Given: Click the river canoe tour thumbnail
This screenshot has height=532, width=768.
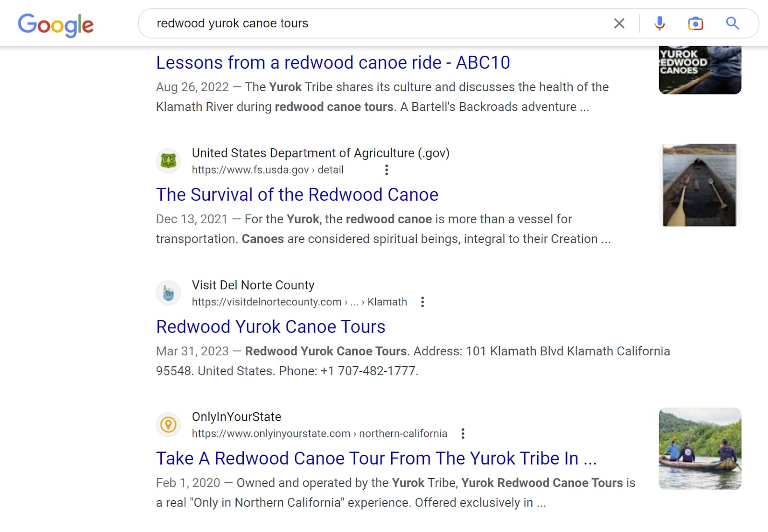Looking at the screenshot, I should coord(700,448).
